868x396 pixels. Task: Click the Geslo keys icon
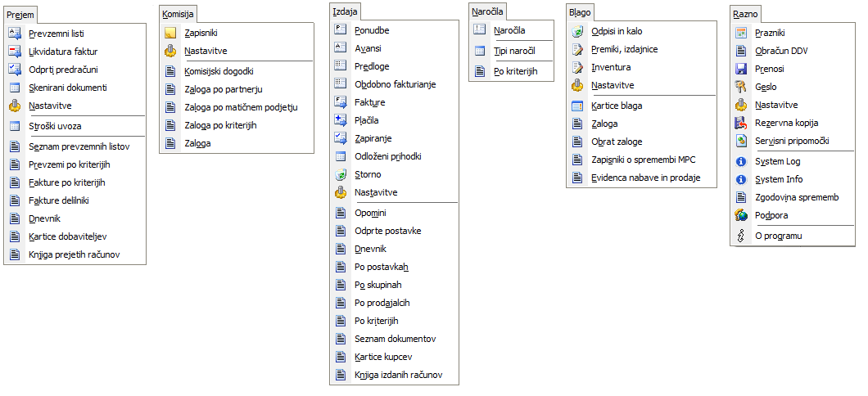pyautogui.click(x=741, y=87)
